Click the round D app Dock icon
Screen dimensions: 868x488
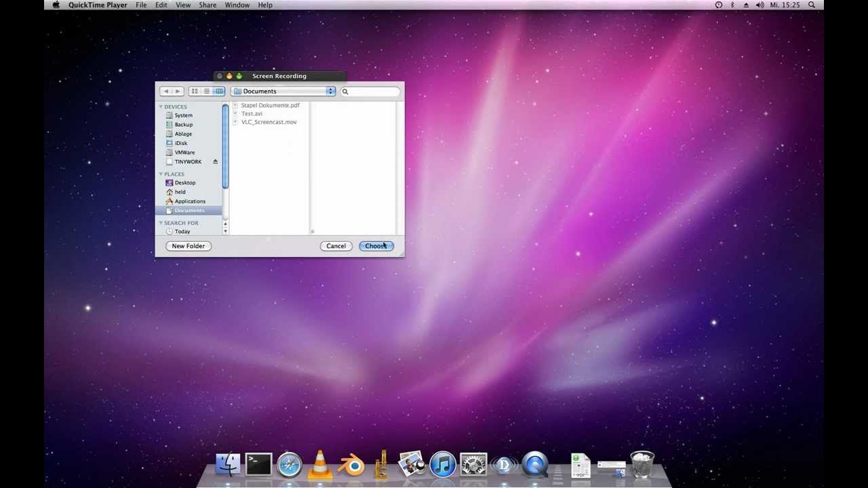point(504,465)
